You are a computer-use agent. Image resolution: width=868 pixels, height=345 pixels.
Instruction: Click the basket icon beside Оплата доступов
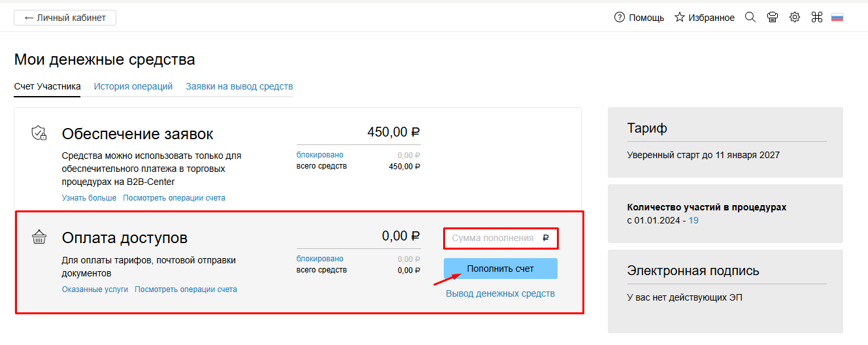coord(39,238)
